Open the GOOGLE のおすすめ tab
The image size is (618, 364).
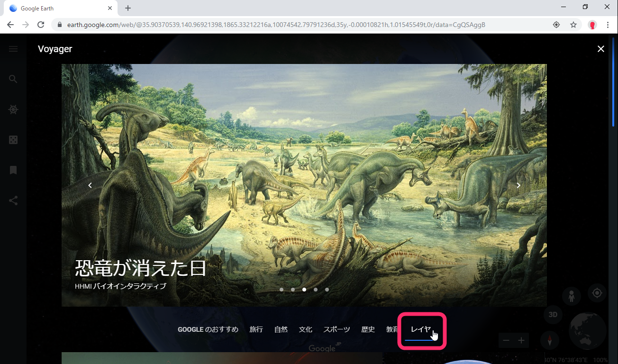[x=208, y=329]
